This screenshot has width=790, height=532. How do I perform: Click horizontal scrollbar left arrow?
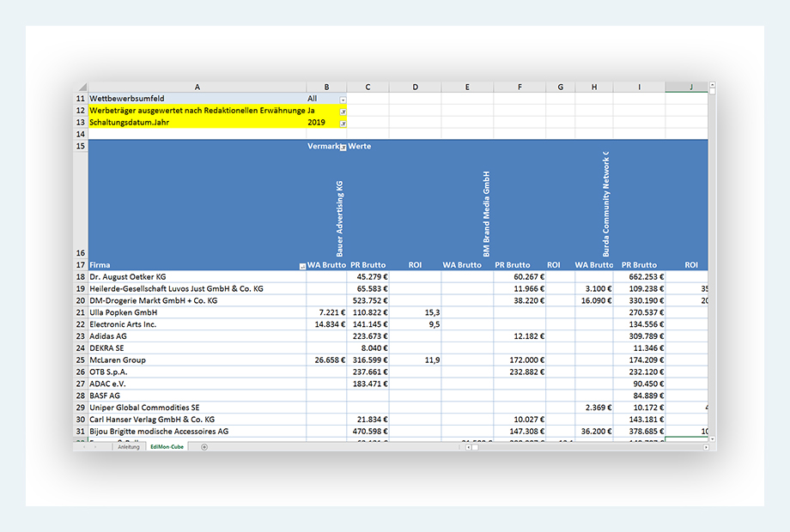[468, 447]
